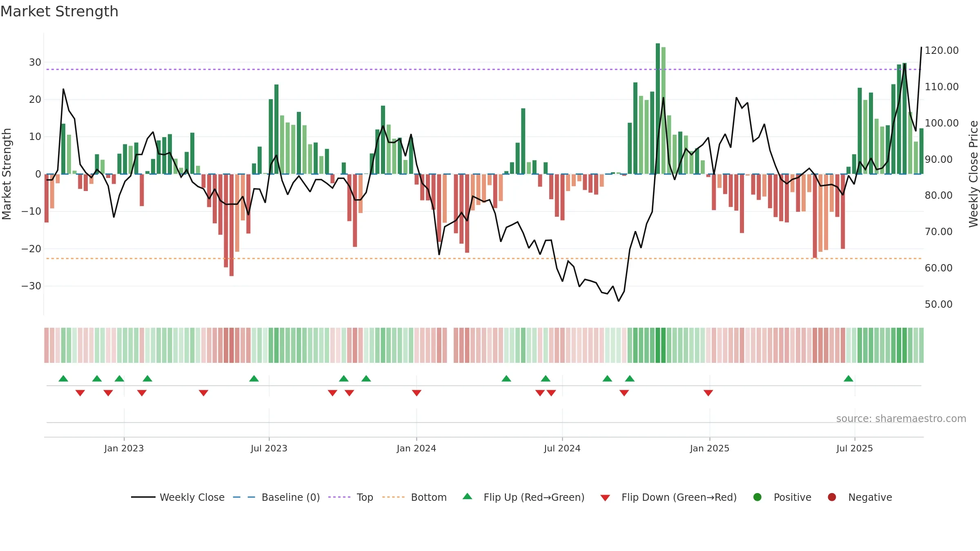Click the 50.00 price tick on right axis
Viewport: 980px width, 551px height.
pyautogui.click(x=939, y=304)
